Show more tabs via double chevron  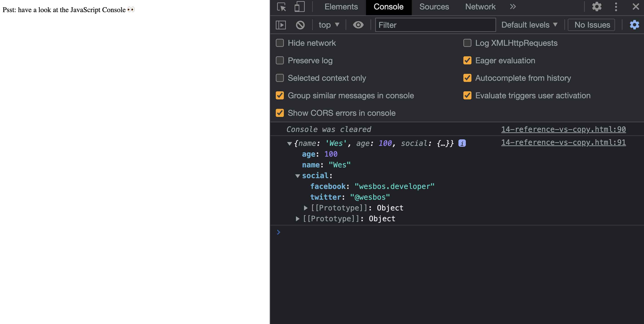click(x=513, y=7)
